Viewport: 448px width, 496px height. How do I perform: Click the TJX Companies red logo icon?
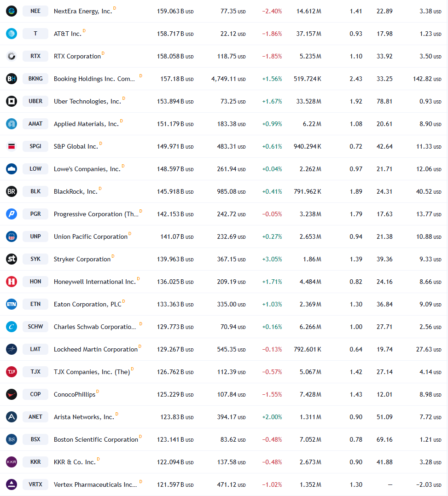[12, 372]
